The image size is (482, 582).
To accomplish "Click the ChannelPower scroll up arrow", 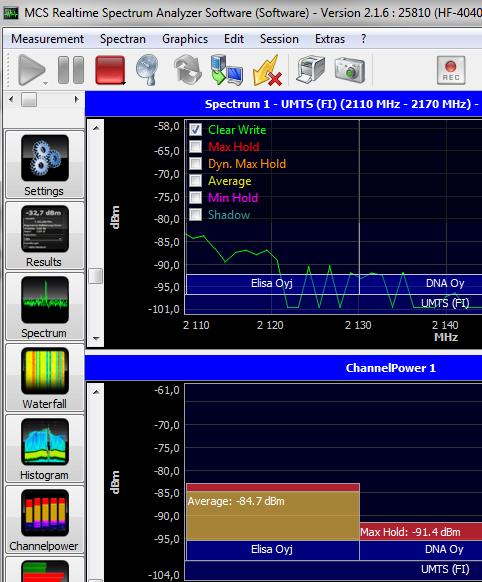I will (x=96, y=391).
